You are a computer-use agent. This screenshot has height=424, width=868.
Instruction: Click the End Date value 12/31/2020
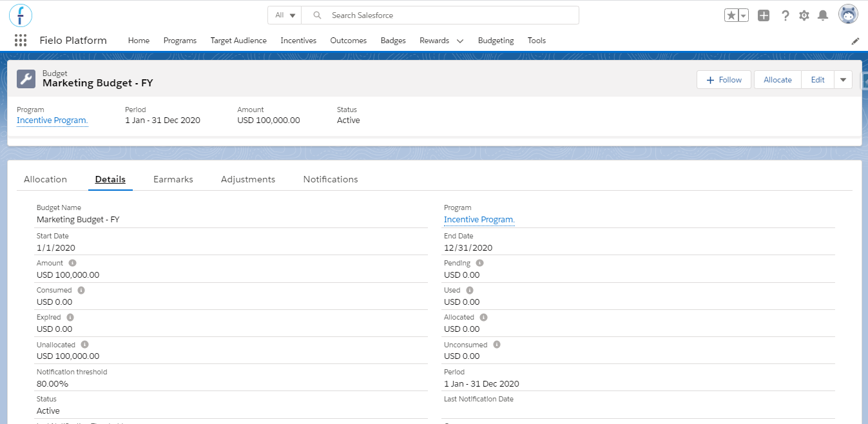468,247
